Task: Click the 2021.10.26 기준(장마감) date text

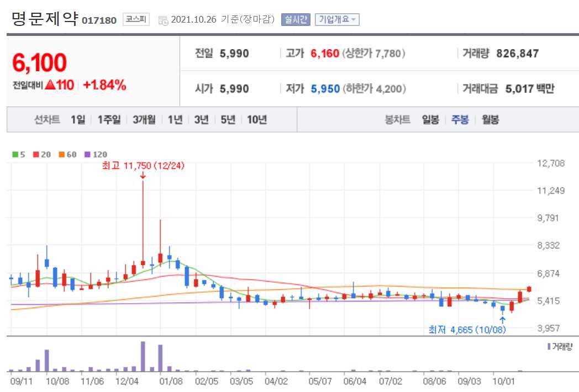Action: 223,19
